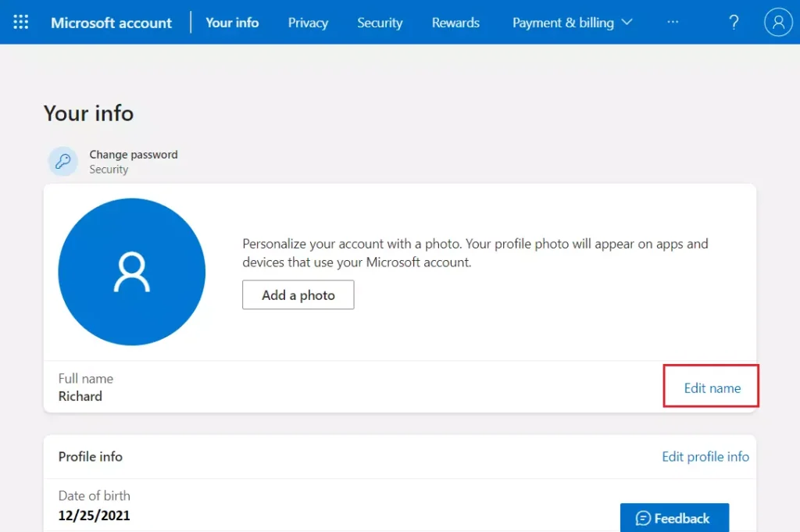Select the full name text Richard
Image resolution: width=800 pixels, height=532 pixels.
(80, 396)
